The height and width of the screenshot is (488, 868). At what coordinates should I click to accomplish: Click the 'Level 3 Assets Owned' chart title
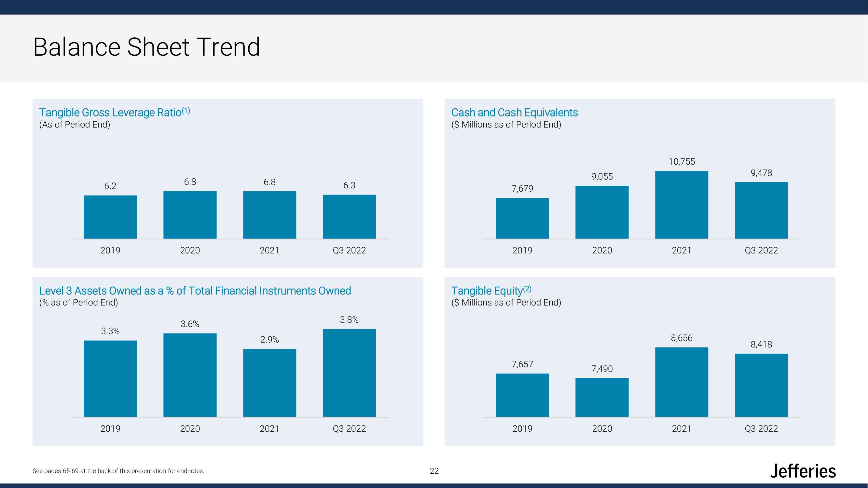pyautogui.click(x=195, y=291)
